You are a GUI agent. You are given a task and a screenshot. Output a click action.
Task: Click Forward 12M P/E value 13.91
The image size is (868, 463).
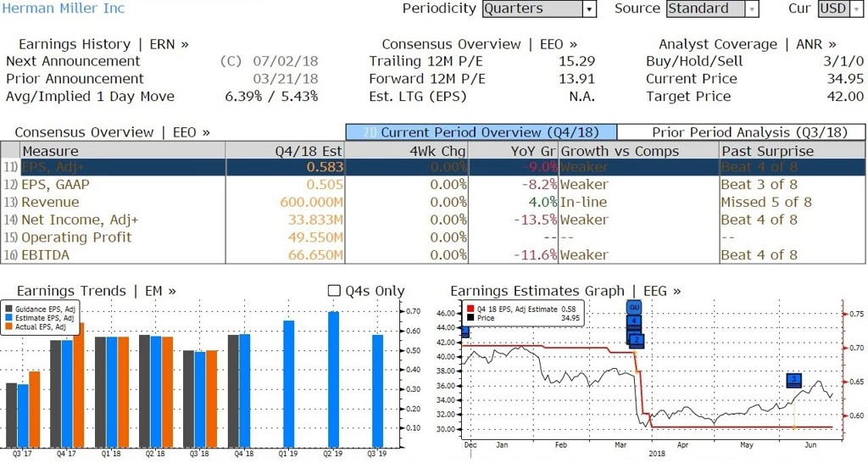coord(576,79)
